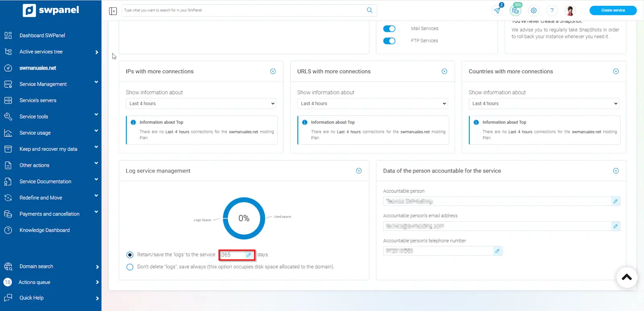Open the Actions queue sidebar link

pos(35,282)
